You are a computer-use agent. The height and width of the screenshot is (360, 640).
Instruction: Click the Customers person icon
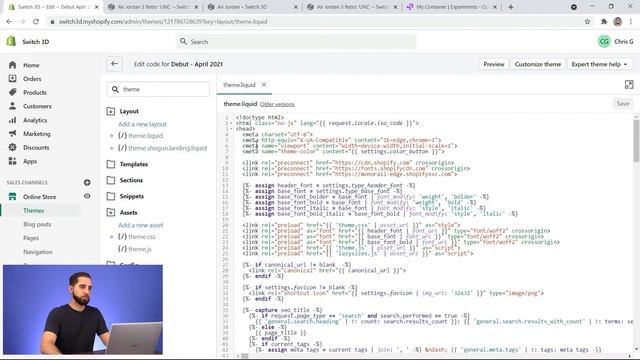[12, 106]
